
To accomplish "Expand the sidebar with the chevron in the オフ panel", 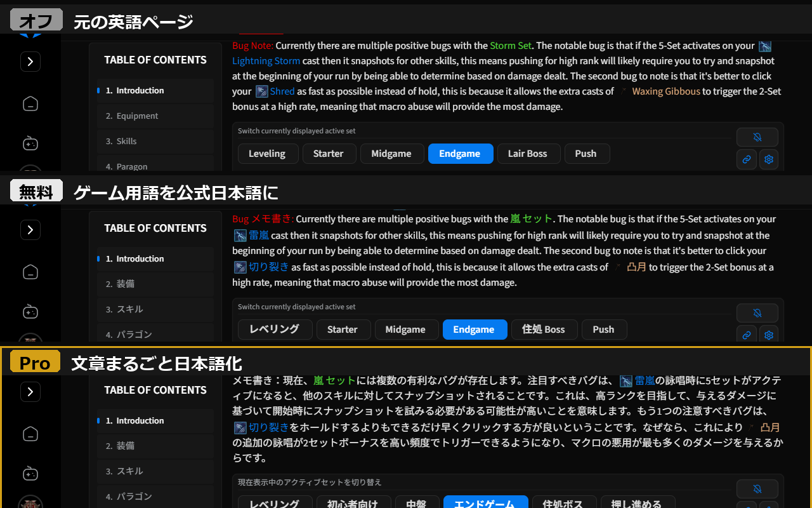I will (30, 62).
